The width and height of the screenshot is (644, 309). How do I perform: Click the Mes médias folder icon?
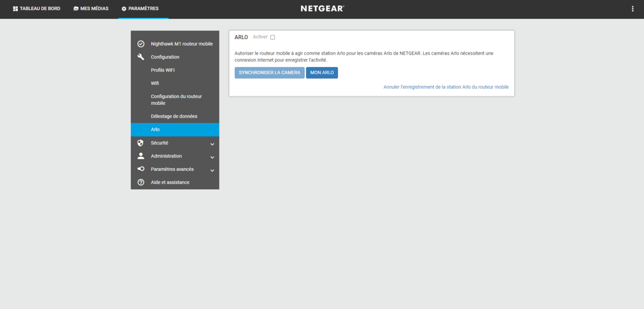point(76,9)
